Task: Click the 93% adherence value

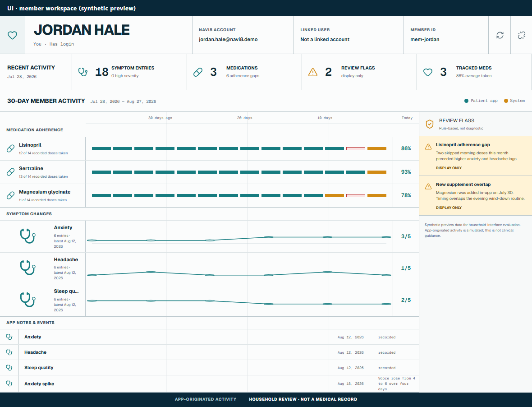Action: pos(406,172)
